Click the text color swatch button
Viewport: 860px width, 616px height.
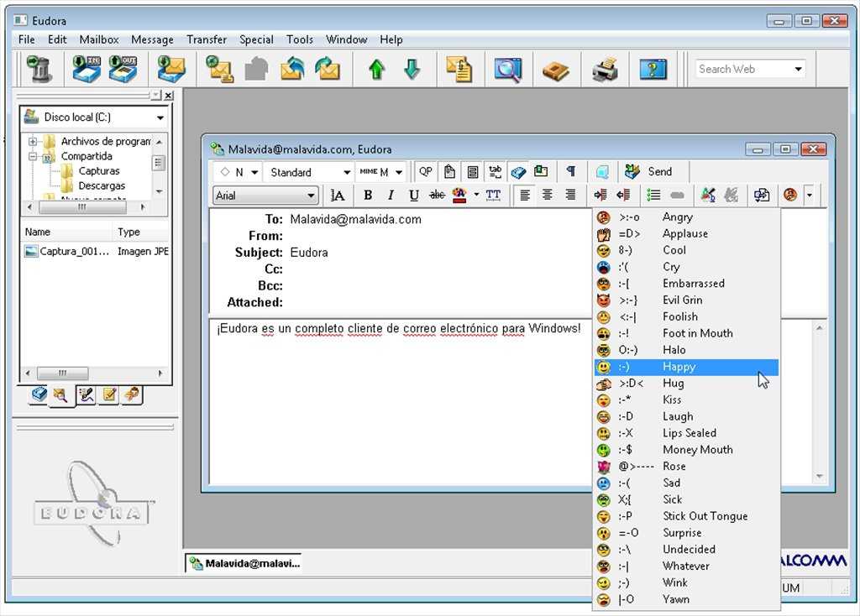[459, 195]
